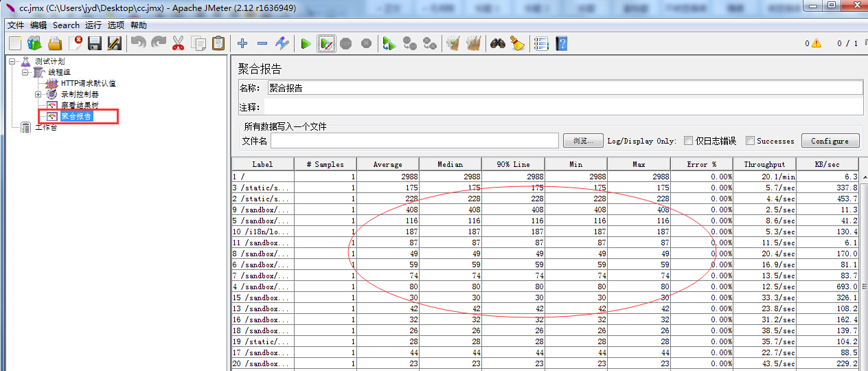Tick the Successes checkbox
Image resolution: width=868 pixels, height=371 pixels.
750,141
